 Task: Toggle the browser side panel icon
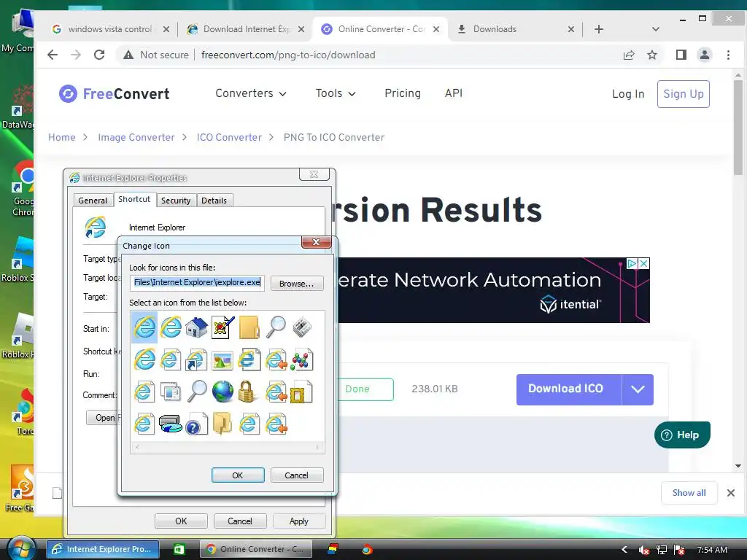coord(681,55)
